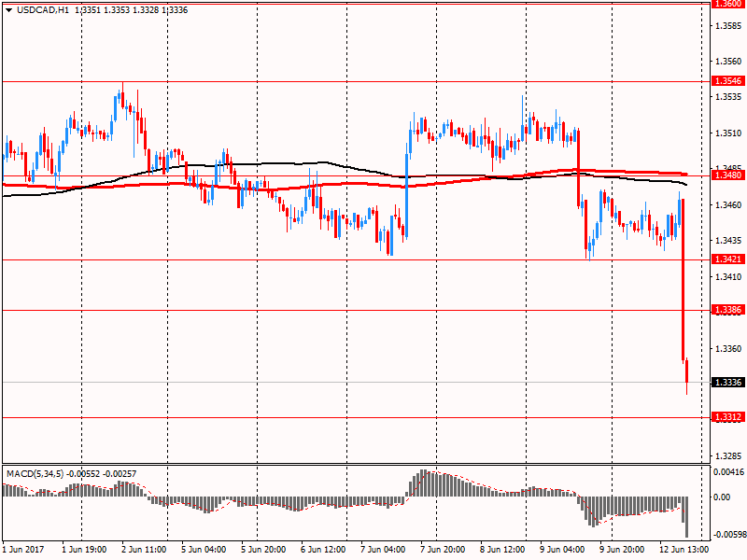Select the 1.3421 support level label
This screenshot has width=747, height=560.
pos(729,259)
